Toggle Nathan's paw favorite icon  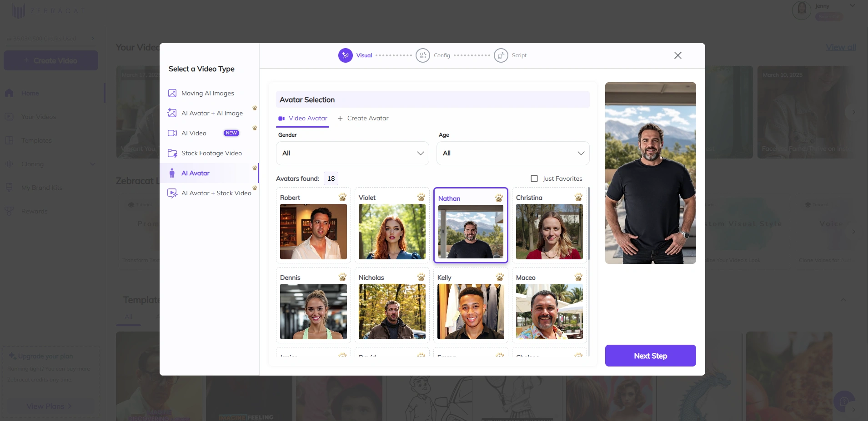coord(499,198)
